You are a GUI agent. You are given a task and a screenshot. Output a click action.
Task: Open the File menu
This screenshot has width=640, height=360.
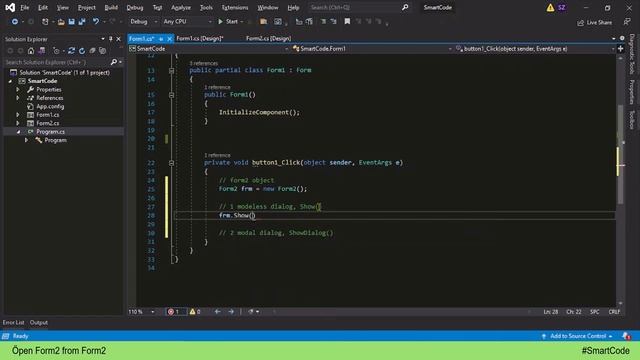[x=24, y=7]
